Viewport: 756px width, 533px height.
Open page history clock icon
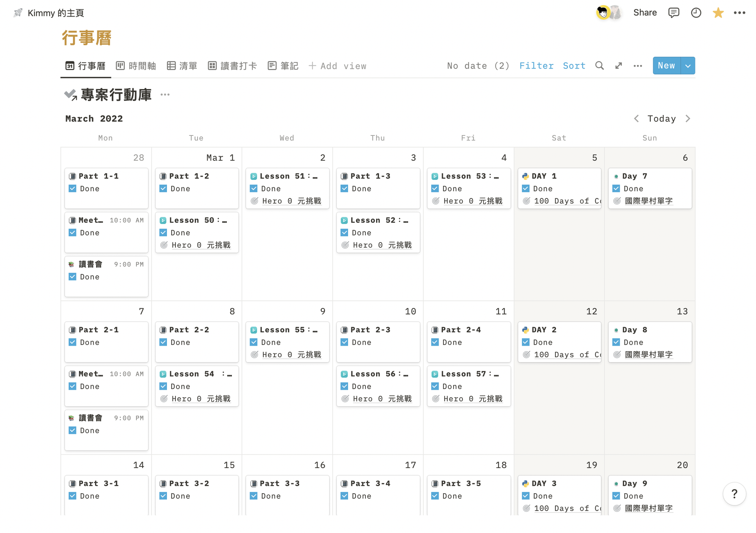tap(696, 13)
